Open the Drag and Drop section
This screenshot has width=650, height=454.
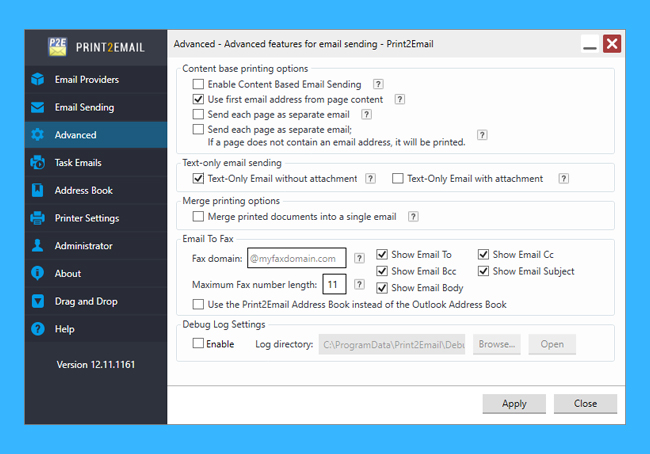(96, 301)
